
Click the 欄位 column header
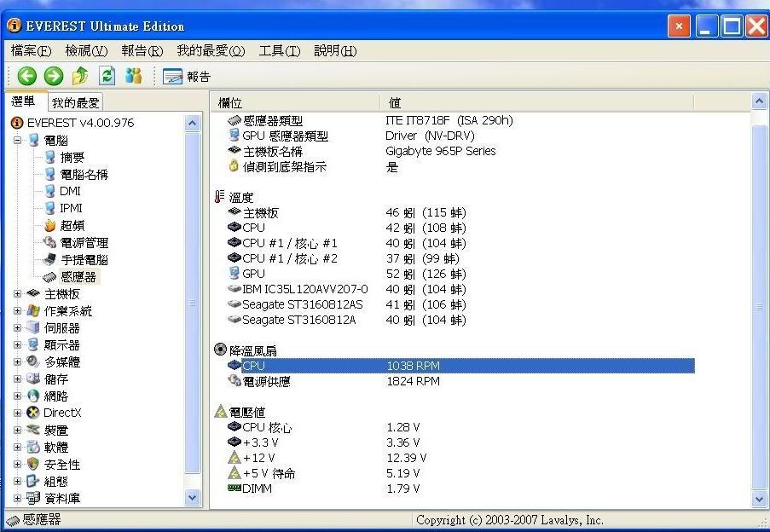(296, 102)
